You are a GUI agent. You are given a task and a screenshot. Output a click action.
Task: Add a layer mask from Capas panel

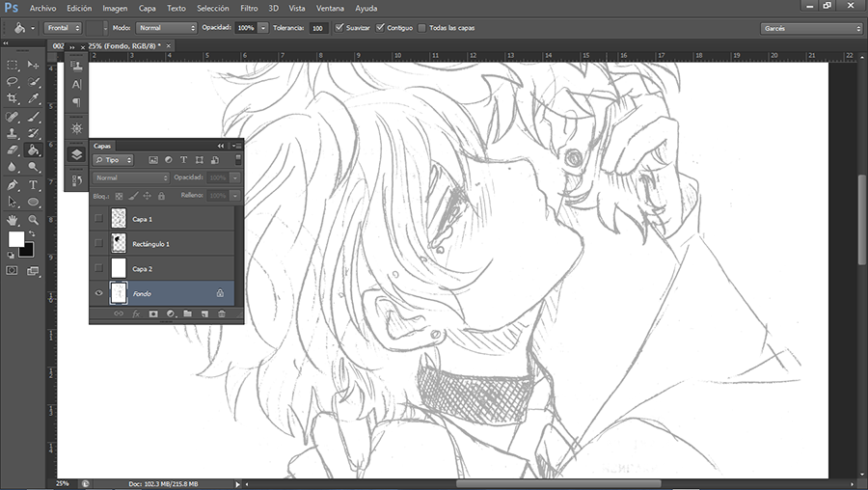click(x=152, y=313)
